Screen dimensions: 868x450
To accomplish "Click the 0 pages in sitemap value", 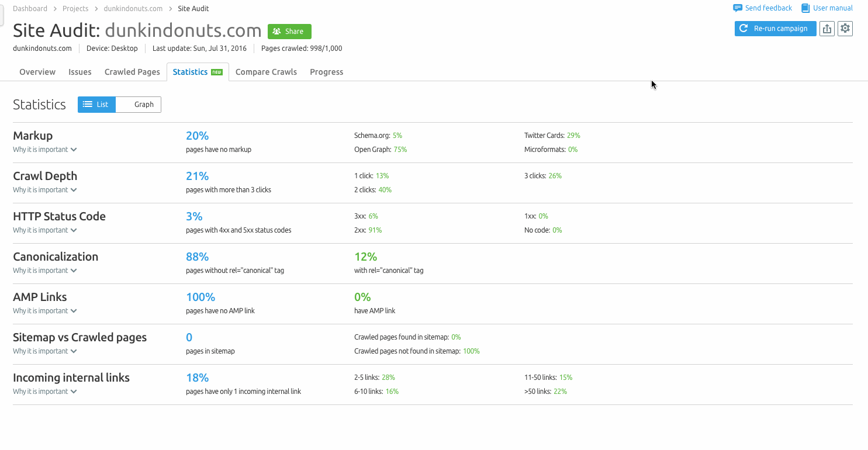I will [189, 337].
